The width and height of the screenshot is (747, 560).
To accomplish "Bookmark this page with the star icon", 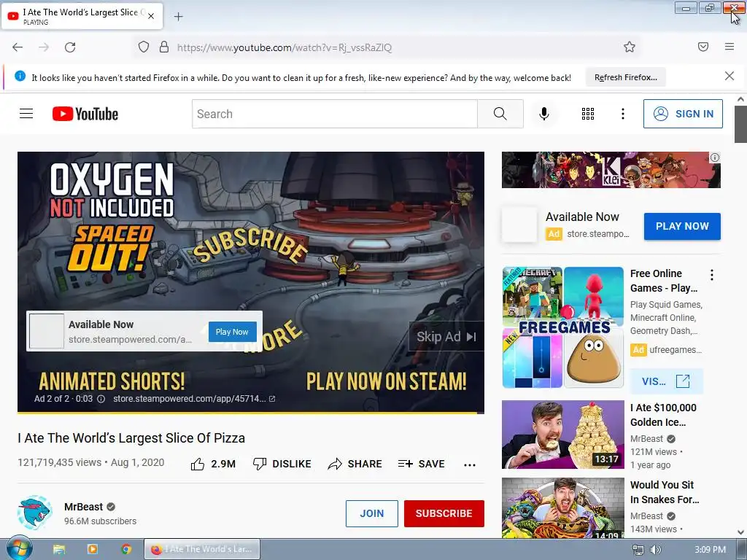I will (x=630, y=47).
